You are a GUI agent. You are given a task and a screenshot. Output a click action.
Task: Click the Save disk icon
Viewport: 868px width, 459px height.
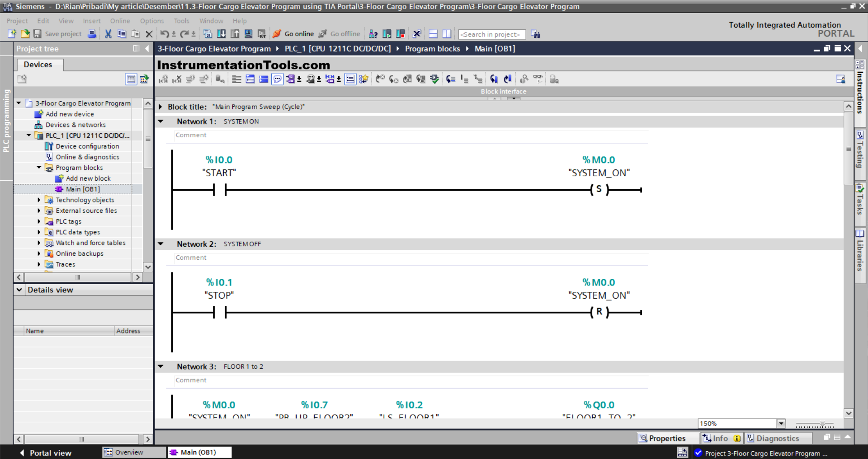click(x=38, y=34)
